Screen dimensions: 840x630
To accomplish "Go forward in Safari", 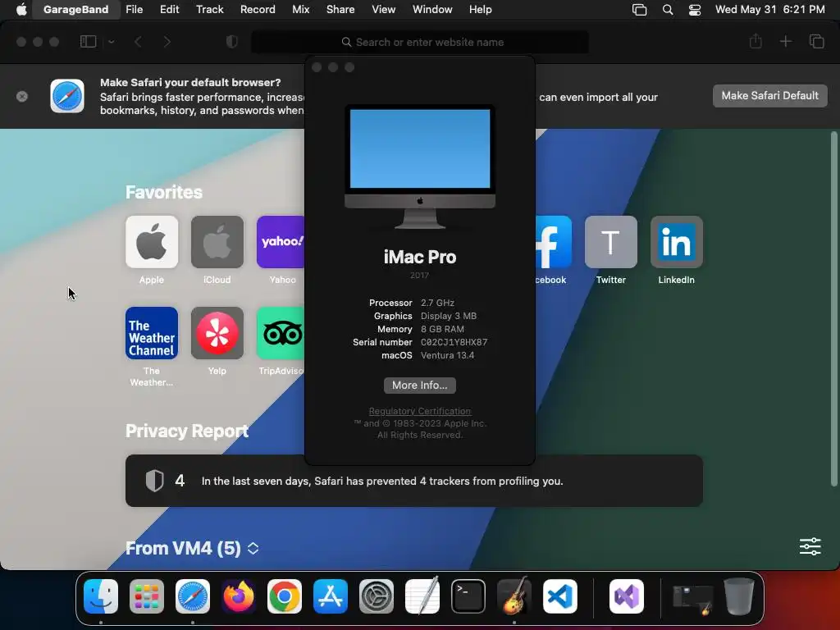I will click(167, 41).
